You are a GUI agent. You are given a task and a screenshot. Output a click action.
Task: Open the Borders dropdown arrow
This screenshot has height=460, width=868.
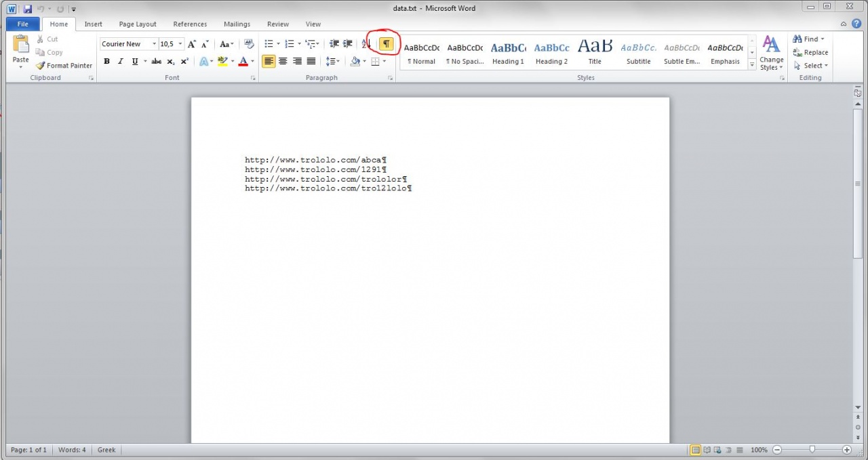384,62
